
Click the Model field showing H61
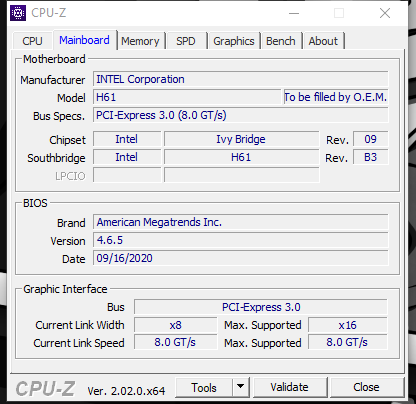187,97
